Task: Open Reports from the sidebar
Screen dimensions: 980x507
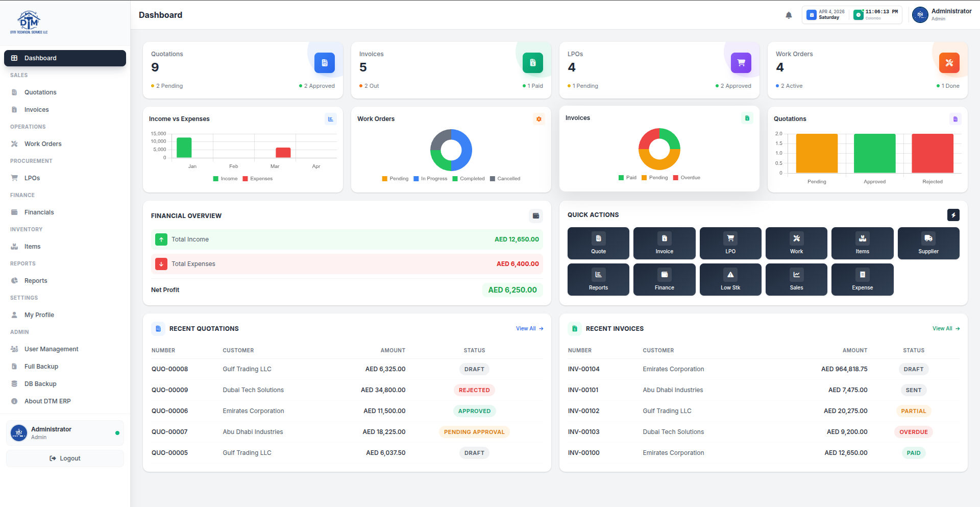Action: (x=65, y=281)
